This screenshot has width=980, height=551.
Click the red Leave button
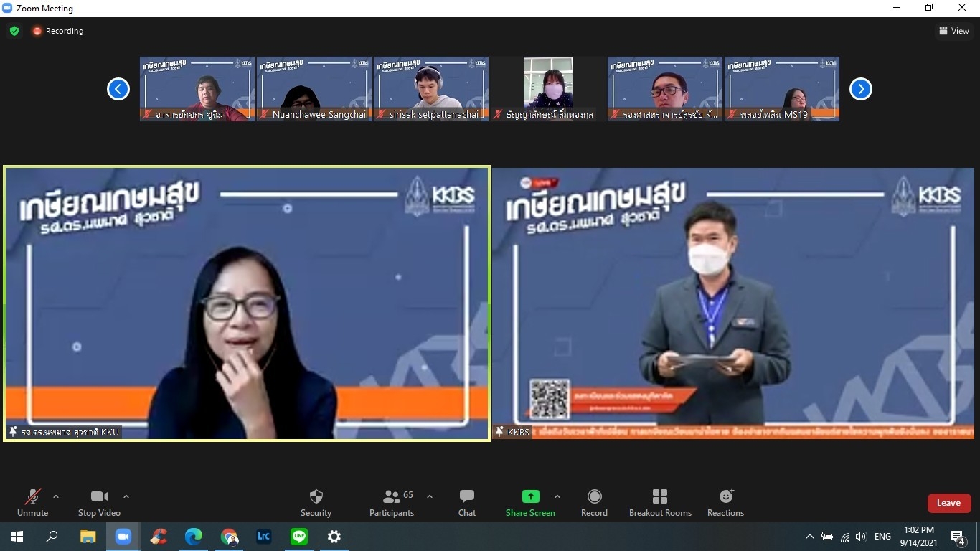tap(948, 503)
